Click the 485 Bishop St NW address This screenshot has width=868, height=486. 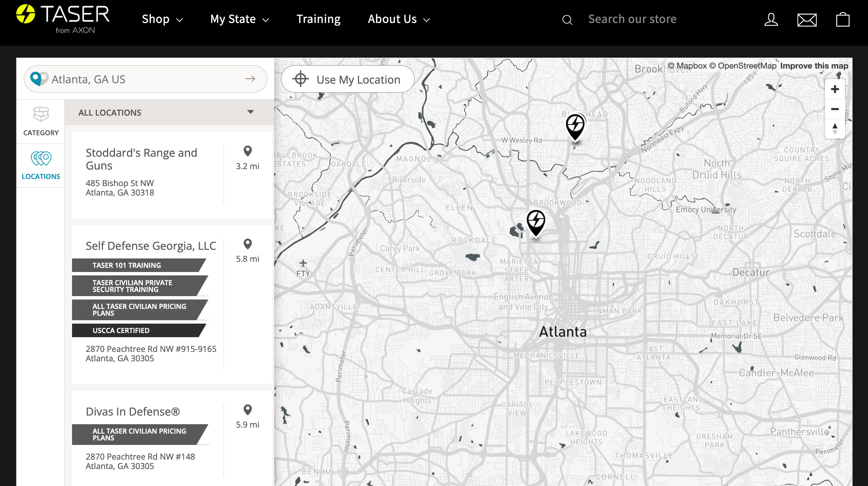[x=120, y=188]
